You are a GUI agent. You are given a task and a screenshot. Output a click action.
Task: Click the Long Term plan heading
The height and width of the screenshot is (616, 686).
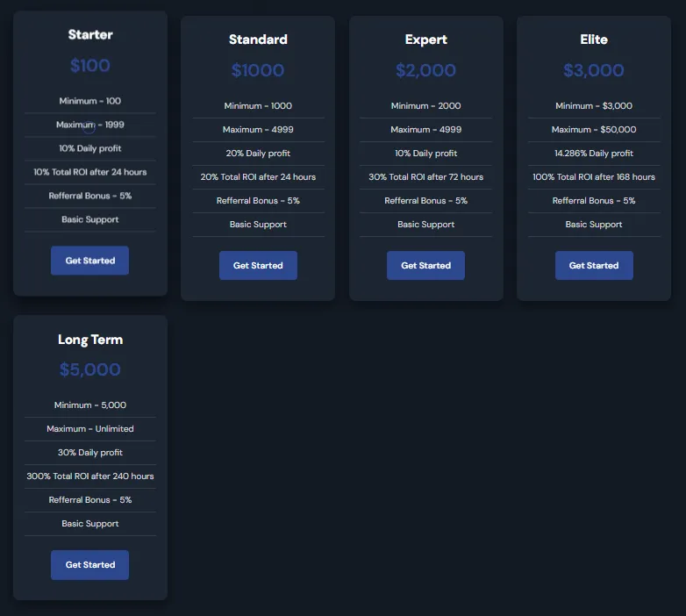[x=90, y=340]
